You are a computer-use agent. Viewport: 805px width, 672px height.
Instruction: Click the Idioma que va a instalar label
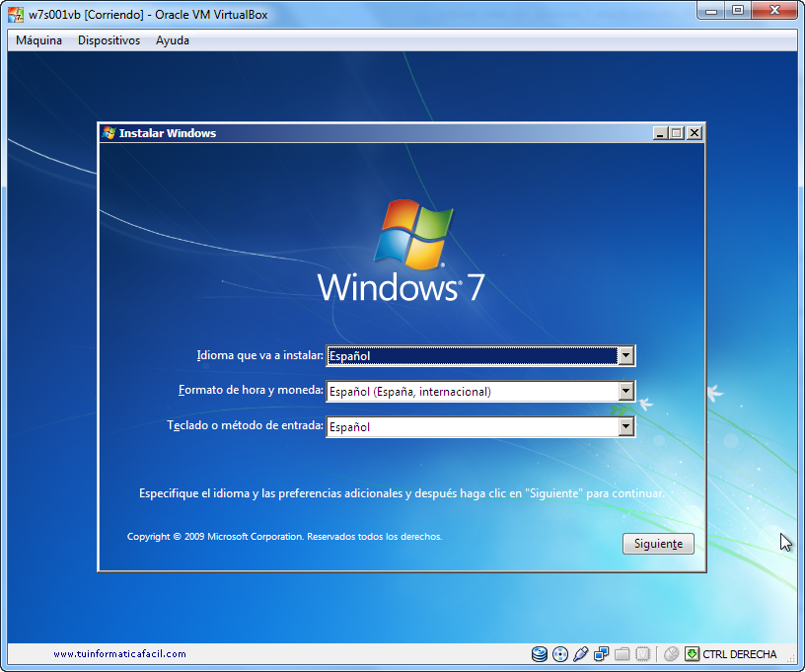(259, 355)
